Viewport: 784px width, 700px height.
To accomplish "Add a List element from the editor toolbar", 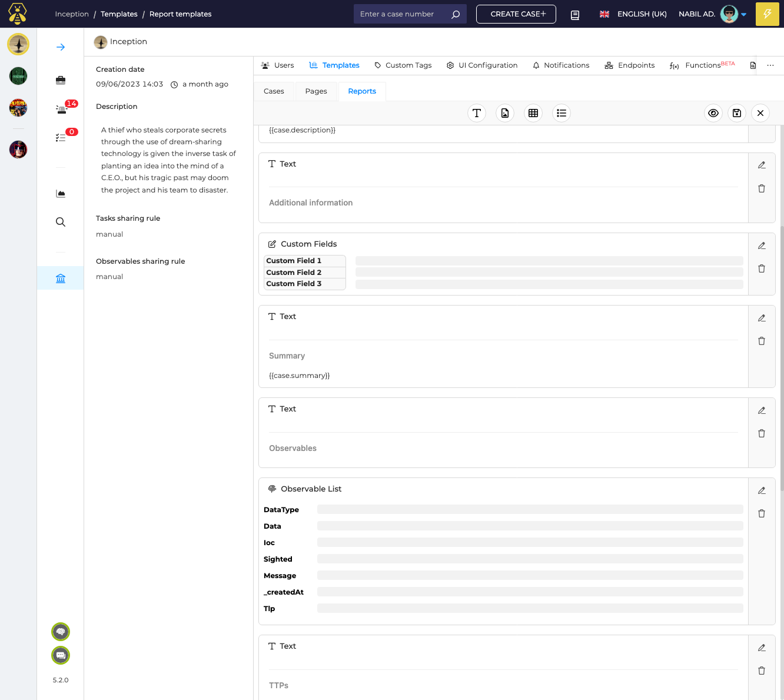I will click(x=562, y=112).
